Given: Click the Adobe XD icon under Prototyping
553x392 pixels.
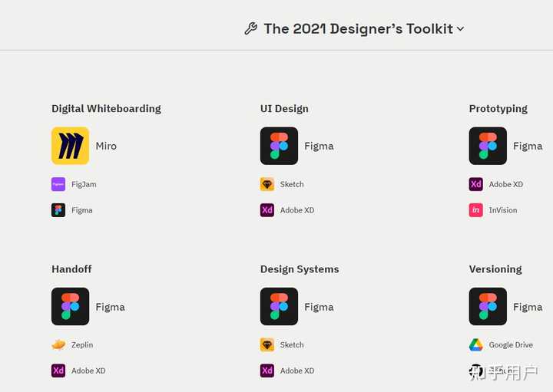Looking at the screenshot, I should (x=476, y=184).
